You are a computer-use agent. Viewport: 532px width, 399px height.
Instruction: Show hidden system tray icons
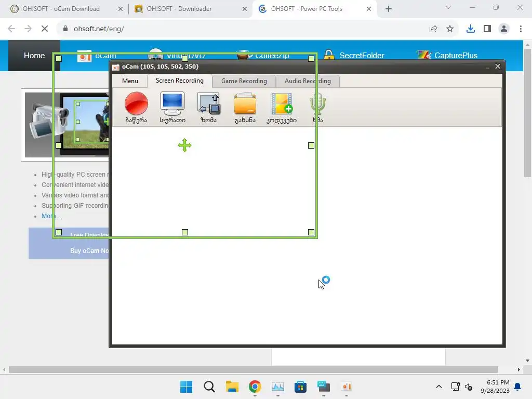tap(438, 387)
